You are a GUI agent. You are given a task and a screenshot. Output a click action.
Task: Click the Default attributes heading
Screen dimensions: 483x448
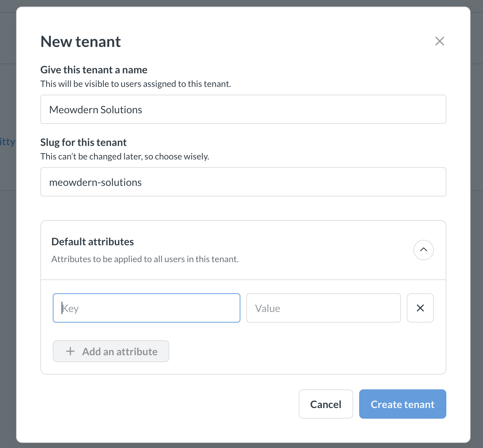(x=92, y=241)
